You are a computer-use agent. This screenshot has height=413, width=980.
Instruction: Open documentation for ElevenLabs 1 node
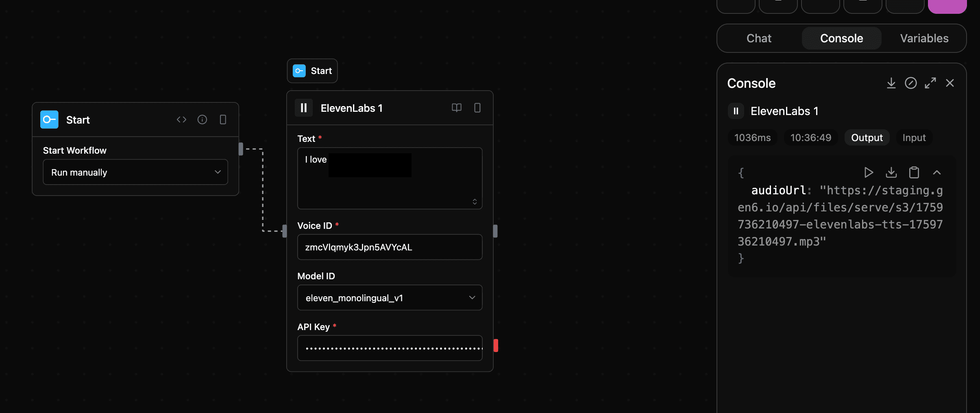pyautogui.click(x=456, y=108)
